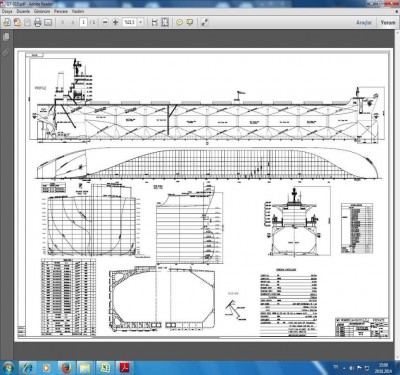Switch to Excel on the taskbar

click(x=105, y=368)
